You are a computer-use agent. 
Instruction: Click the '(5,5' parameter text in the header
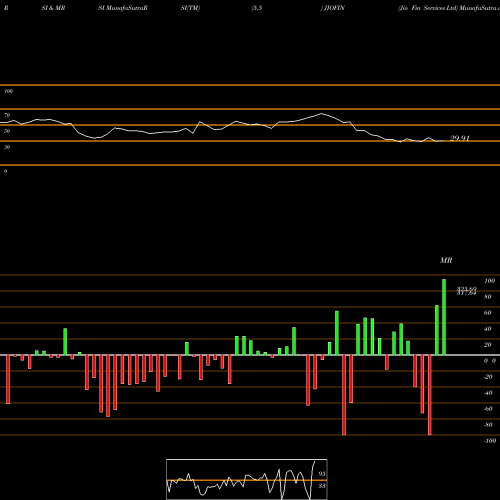click(x=257, y=8)
